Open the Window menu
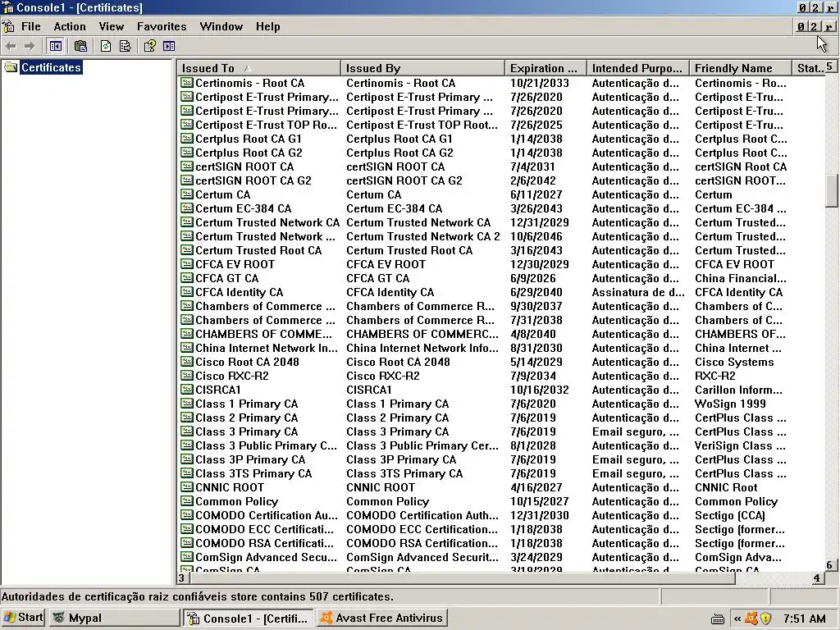 click(x=221, y=26)
